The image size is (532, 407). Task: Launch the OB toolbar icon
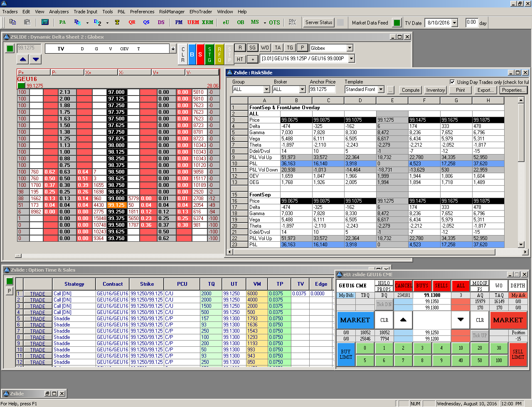pos(240,22)
